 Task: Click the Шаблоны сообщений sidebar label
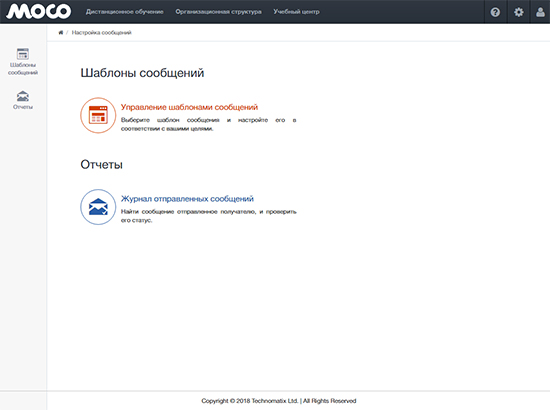click(x=23, y=69)
